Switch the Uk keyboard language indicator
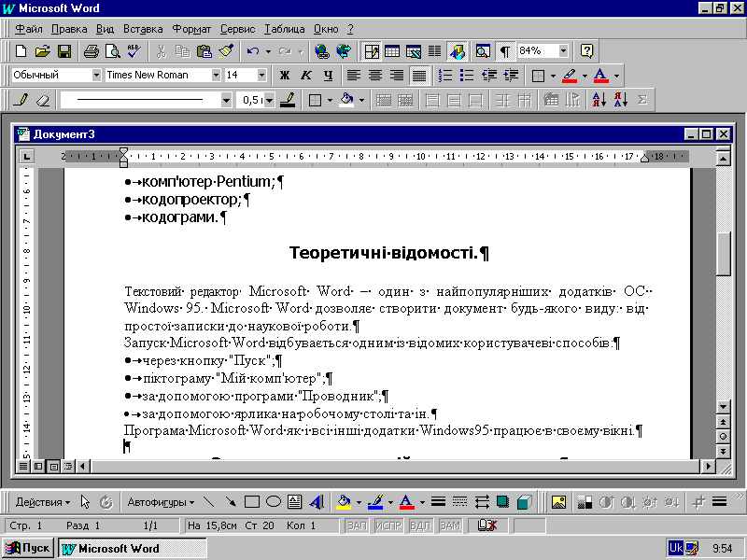 pos(676,548)
